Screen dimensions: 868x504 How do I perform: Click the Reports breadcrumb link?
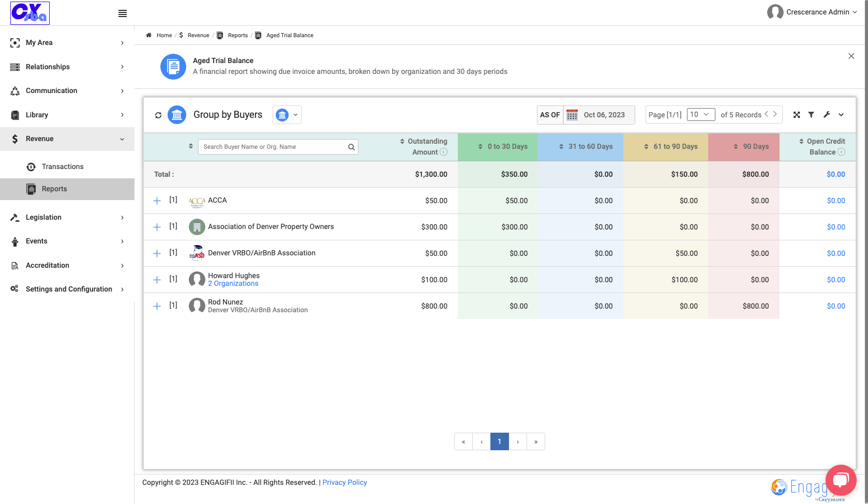tap(237, 35)
